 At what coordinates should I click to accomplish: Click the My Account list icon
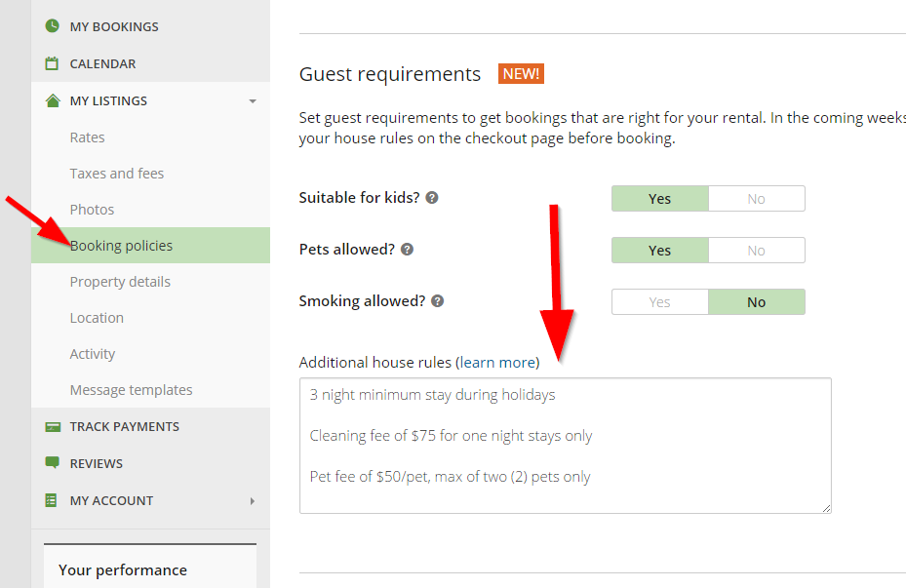click(52, 500)
